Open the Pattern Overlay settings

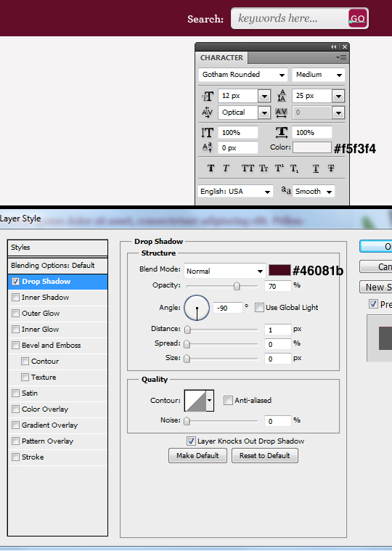click(47, 441)
